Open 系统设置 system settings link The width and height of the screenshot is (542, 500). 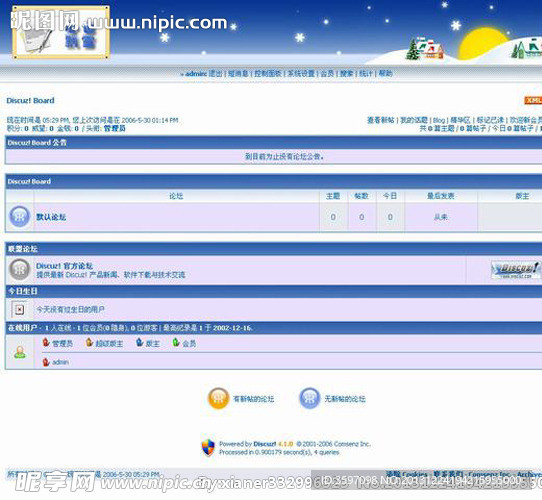tap(301, 74)
